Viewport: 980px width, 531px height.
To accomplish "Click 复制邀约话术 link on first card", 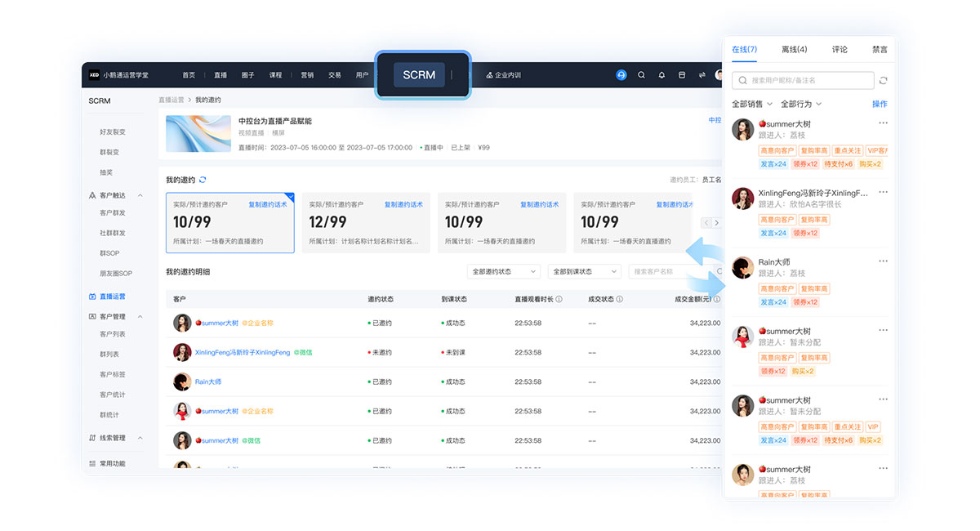I will [267, 204].
